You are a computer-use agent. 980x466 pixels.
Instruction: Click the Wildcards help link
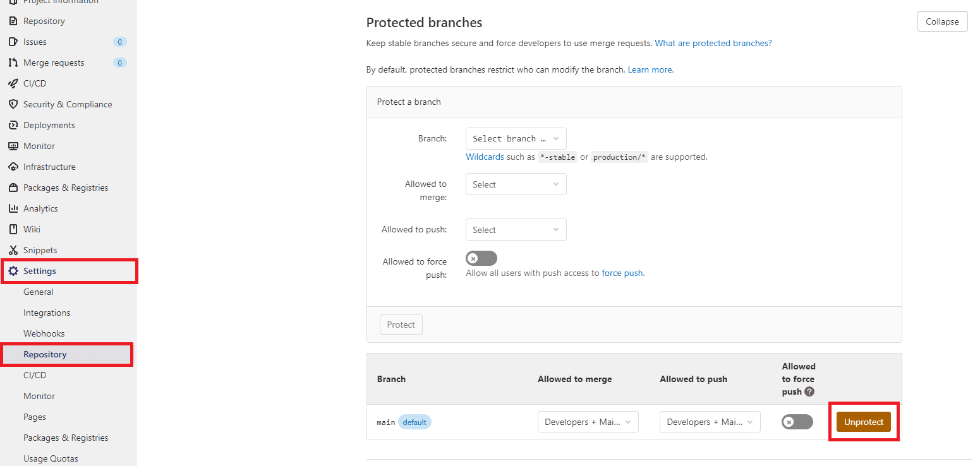pos(485,157)
